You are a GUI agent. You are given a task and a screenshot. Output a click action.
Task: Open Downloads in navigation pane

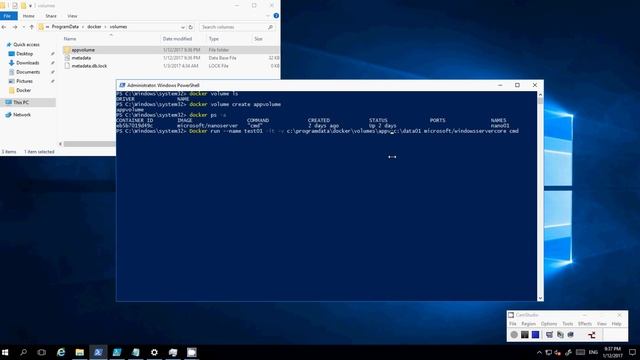28,63
